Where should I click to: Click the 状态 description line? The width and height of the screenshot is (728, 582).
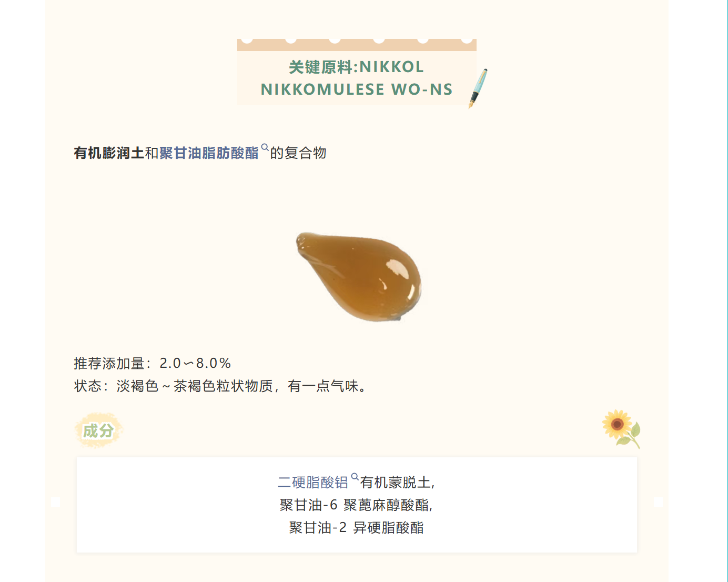220,386
